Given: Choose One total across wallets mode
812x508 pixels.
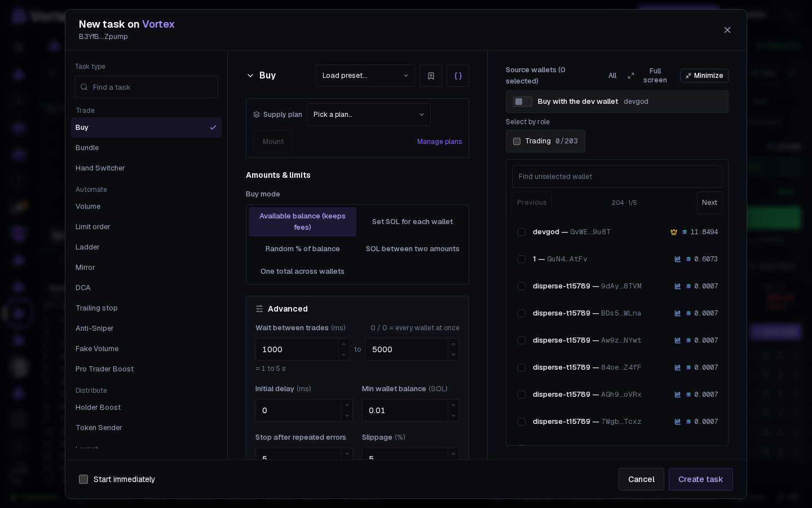Looking at the screenshot, I should tap(302, 271).
